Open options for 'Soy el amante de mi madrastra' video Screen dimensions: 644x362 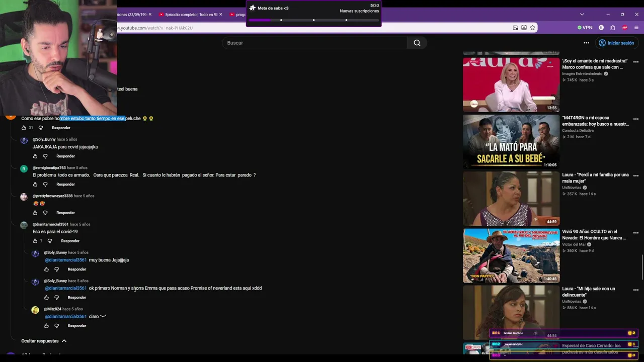click(x=636, y=62)
